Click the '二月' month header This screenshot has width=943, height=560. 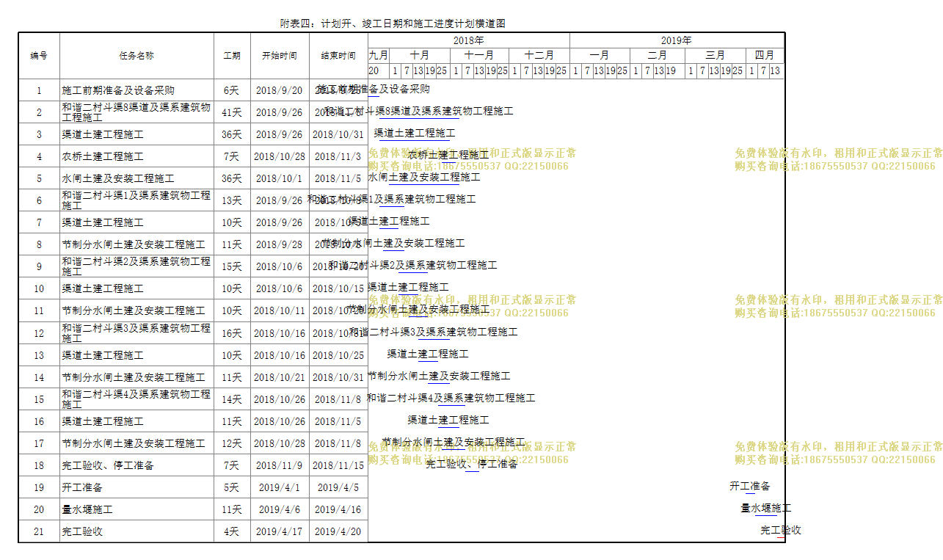pos(658,55)
